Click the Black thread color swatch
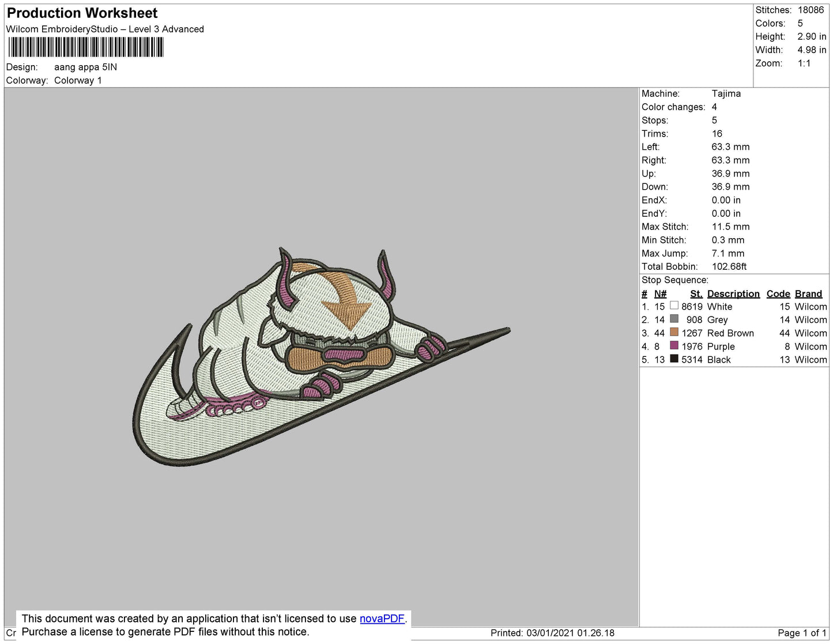 [674, 359]
